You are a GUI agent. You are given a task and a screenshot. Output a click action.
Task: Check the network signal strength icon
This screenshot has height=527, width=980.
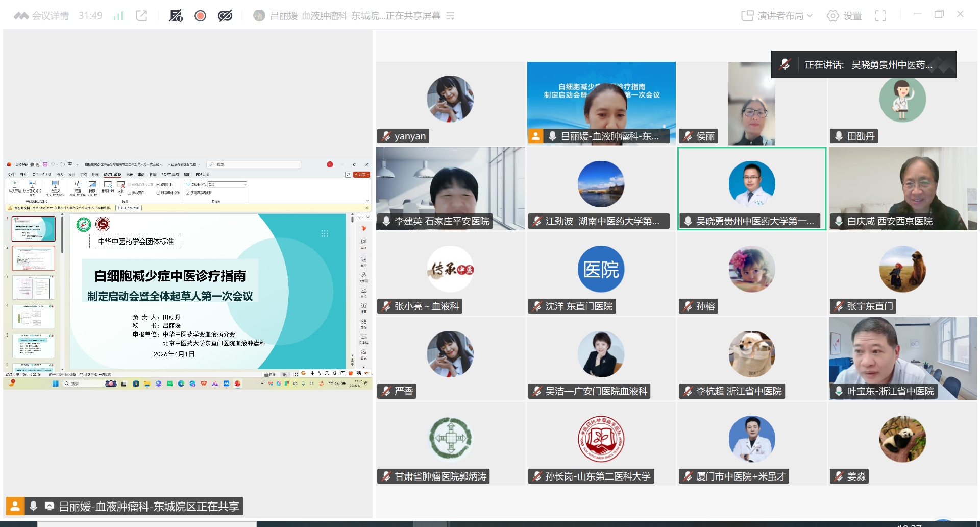coord(118,16)
